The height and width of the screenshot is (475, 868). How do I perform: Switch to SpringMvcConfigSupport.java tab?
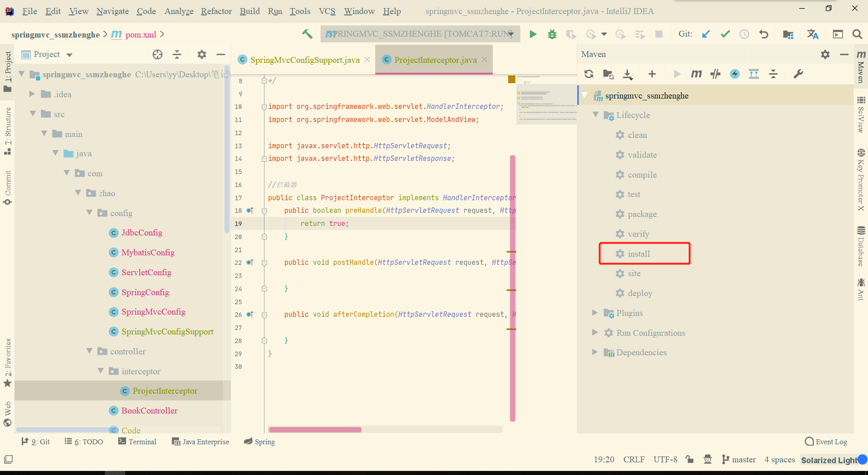click(304, 60)
